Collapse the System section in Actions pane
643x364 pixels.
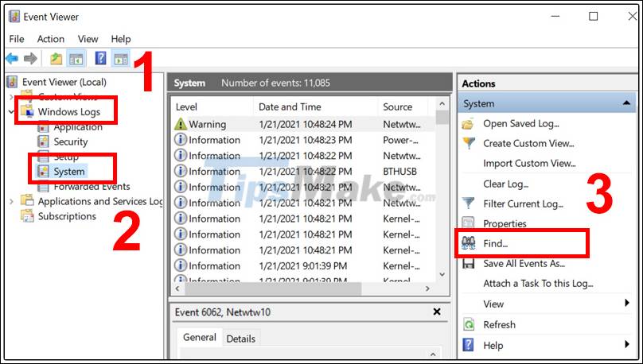point(626,103)
